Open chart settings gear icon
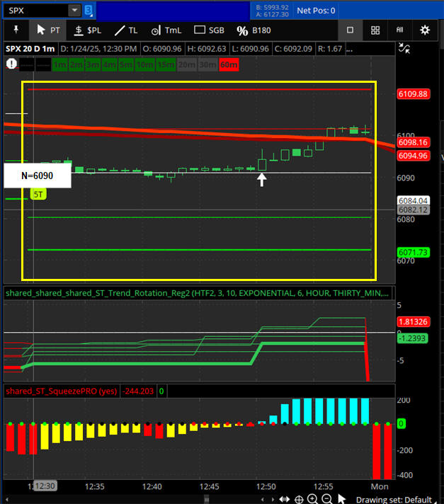The image size is (444, 504). point(425,30)
